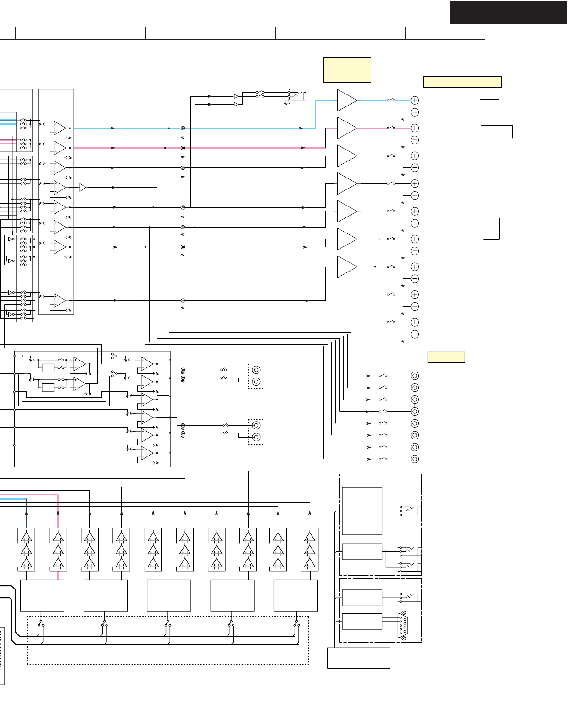Screen dimensions: 568x728
Task: Click the bottom jack of the lower two-jack pair
Action: (x=256, y=437)
